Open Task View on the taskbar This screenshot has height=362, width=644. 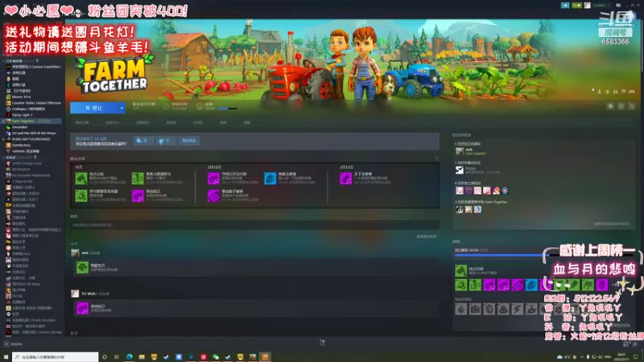tap(117, 357)
